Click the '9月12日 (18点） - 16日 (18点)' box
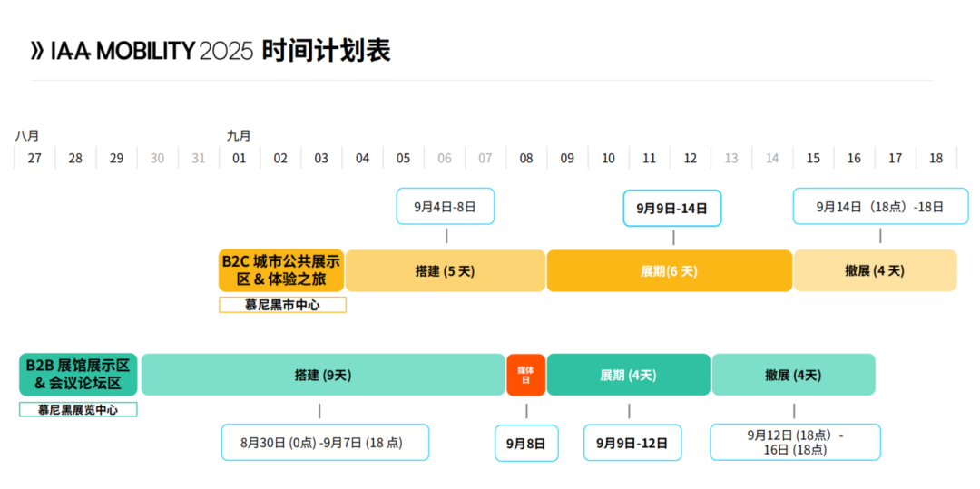The height and width of the screenshot is (489, 980). point(796,442)
